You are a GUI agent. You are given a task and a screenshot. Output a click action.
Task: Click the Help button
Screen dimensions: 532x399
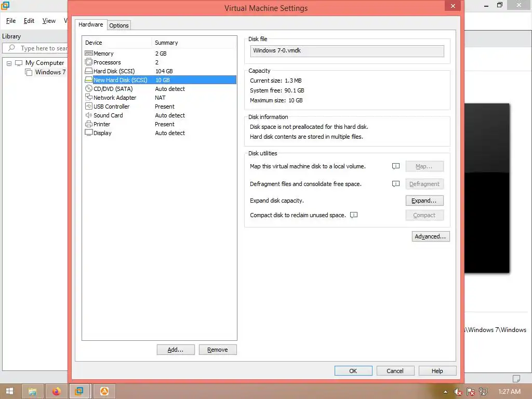point(437,371)
